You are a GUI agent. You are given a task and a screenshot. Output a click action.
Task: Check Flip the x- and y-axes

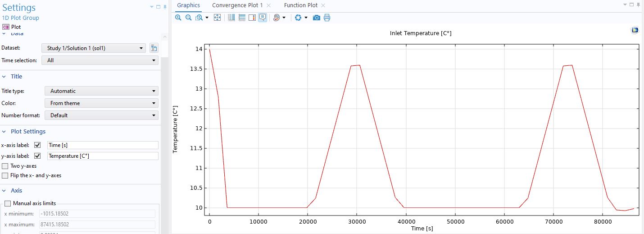pyautogui.click(x=5, y=175)
